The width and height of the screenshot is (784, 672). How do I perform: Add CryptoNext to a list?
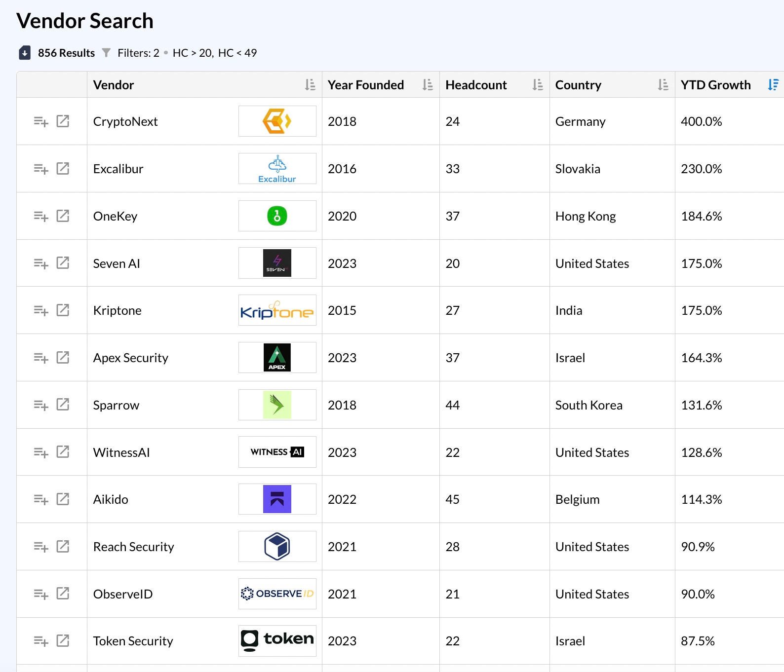[41, 121]
